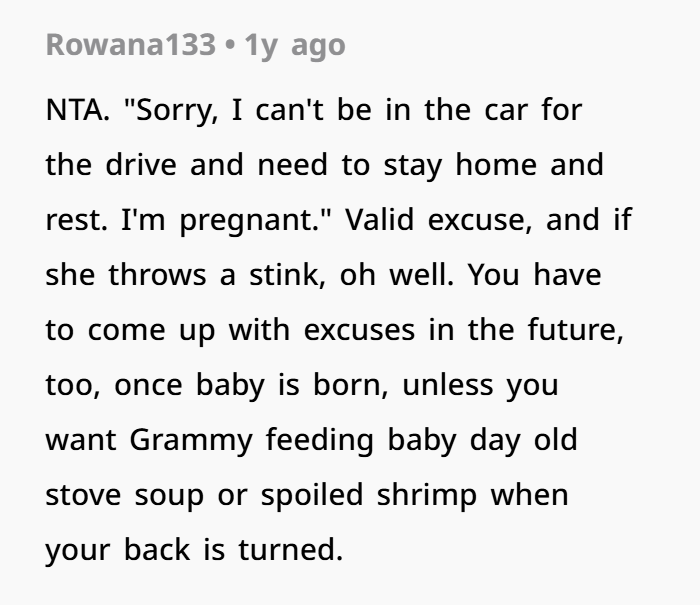This screenshot has height=605, width=700.
Task: Click the words "stove soup"
Action: point(121,495)
